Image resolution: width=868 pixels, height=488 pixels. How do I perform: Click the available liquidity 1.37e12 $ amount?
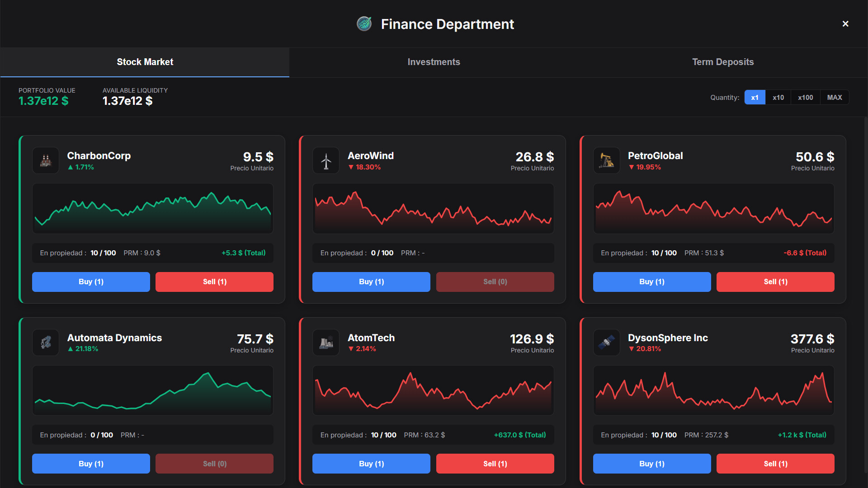(127, 101)
